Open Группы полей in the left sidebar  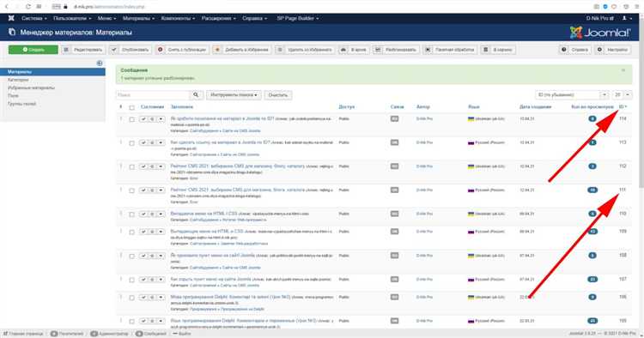coord(21,104)
